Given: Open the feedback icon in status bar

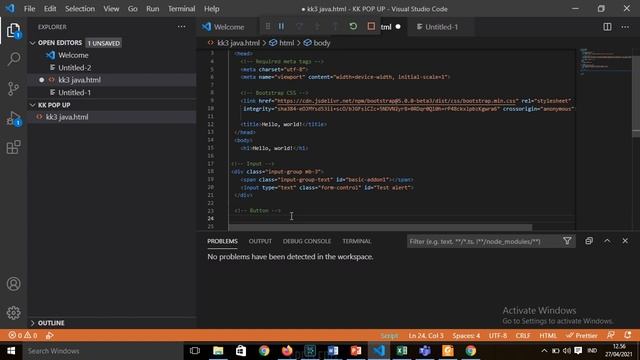Looking at the screenshot, I should [x=611, y=335].
